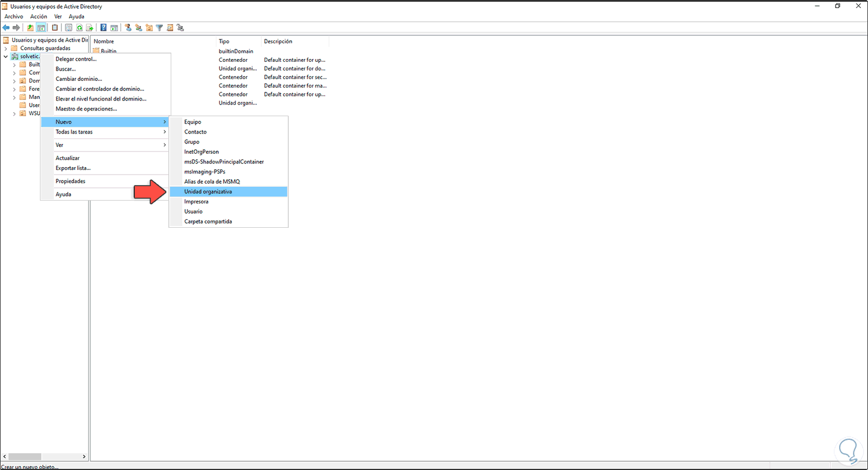Choose Exportar lista... in the context menu
This screenshot has width=868, height=470.
[105, 168]
